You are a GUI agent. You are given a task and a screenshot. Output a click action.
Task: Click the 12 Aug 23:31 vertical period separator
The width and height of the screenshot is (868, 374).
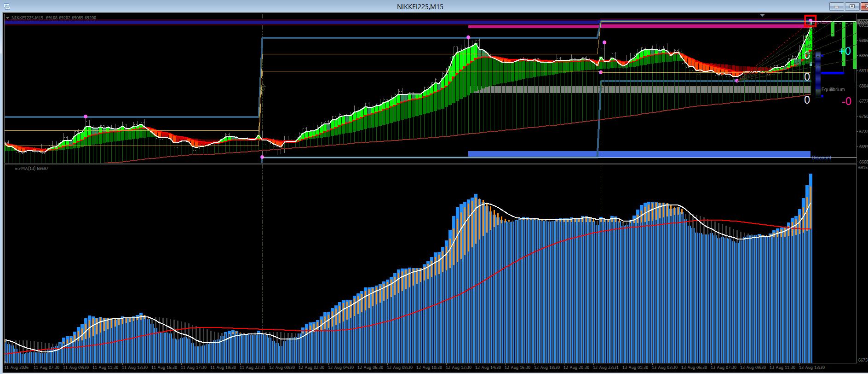click(x=601, y=184)
